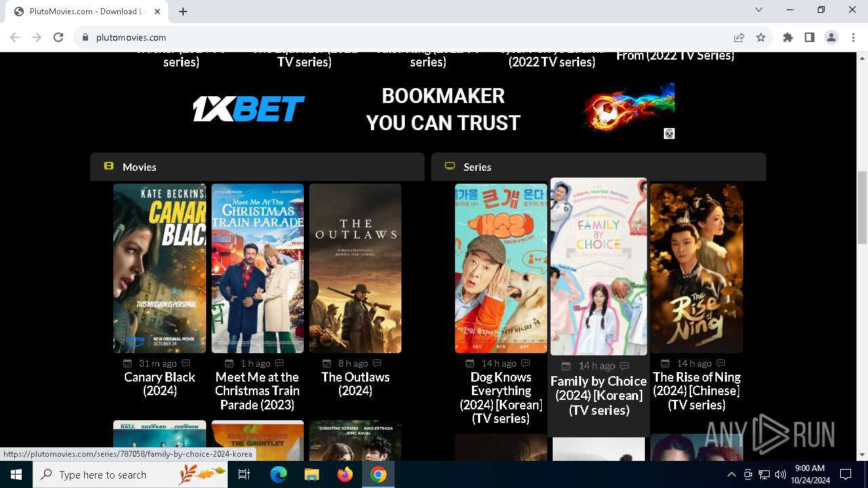Show hidden system tray icons
Screen dimensions: 868x488
tap(731, 474)
